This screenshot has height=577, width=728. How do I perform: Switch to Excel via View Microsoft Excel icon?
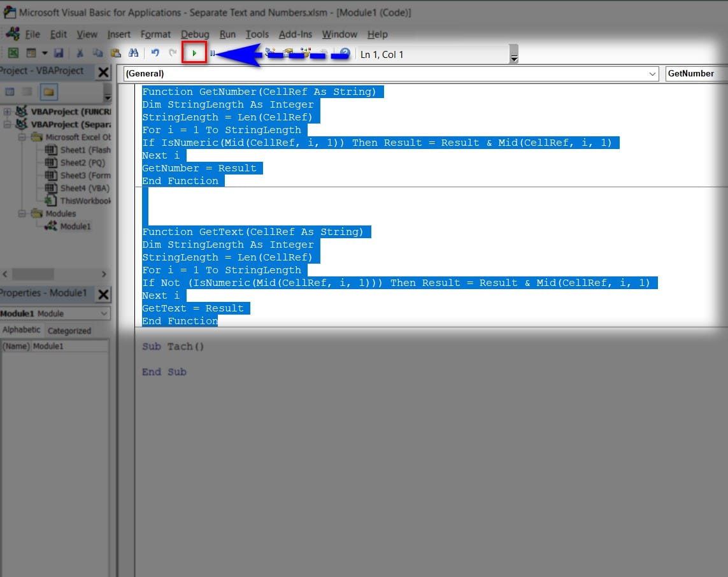[13, 52]
